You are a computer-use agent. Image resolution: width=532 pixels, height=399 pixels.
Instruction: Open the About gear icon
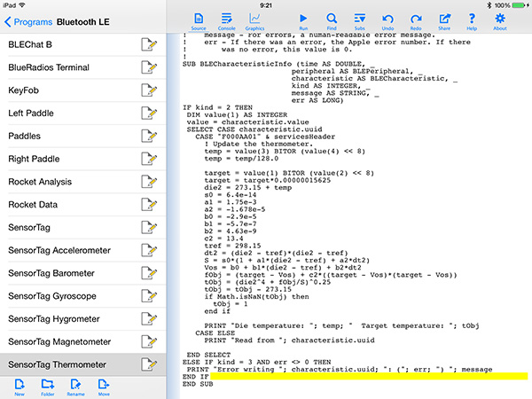coord(500,21)
